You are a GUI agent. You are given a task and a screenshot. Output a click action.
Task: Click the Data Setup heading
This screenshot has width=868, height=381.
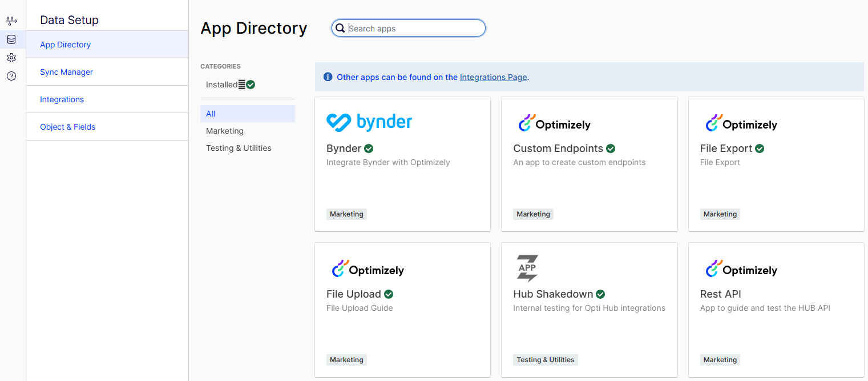69,20
